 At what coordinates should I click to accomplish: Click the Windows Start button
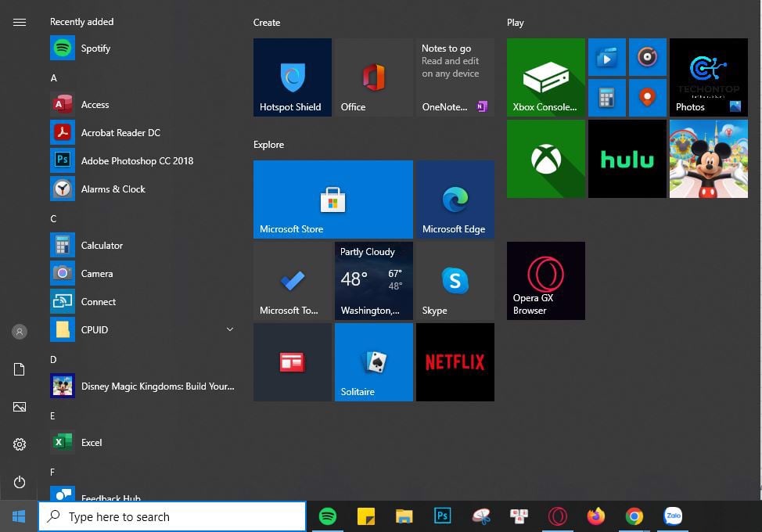click(19, 516)
